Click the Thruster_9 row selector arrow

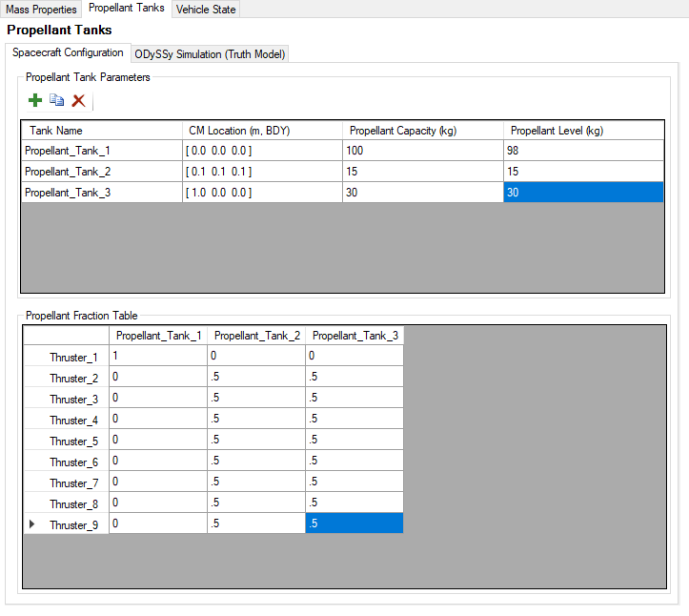click(x=33, y=524)
